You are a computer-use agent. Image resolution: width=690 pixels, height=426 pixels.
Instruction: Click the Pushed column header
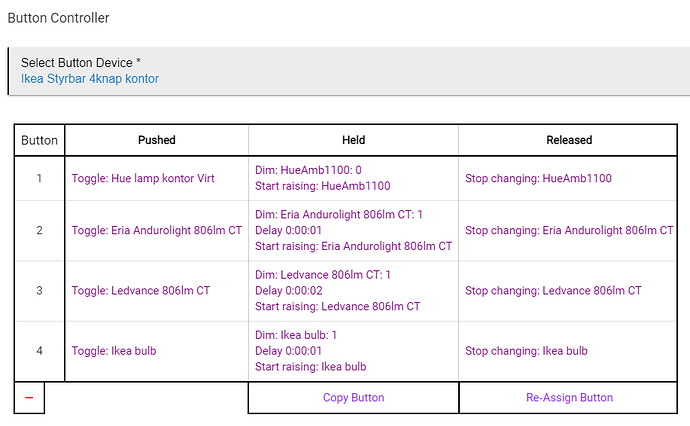[157, 140]
